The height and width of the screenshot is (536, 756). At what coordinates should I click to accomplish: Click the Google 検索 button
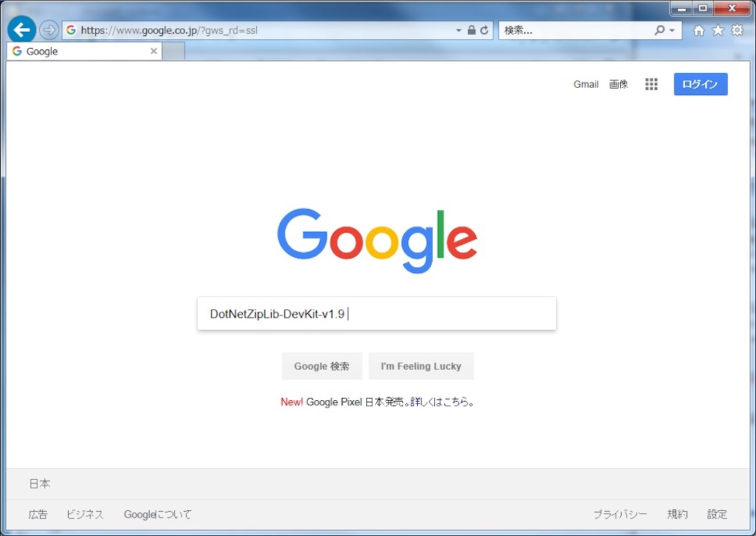[322, 366]
